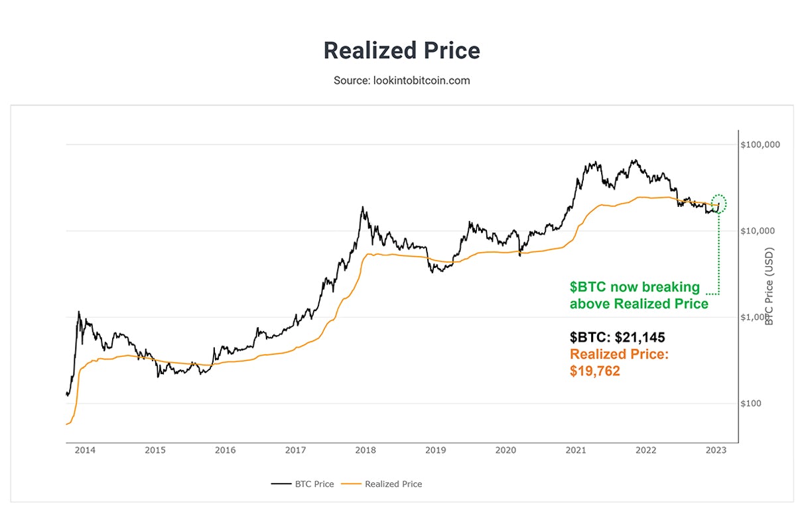
Task: Click the lookintobitcoin.com source text
Action: coord(401,80)
